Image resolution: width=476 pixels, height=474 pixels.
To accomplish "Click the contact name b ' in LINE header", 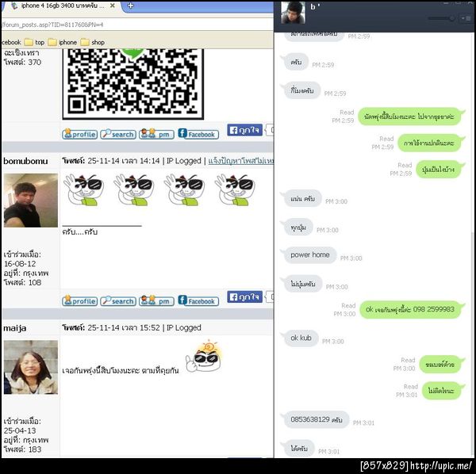I will (x=315, y=6).
